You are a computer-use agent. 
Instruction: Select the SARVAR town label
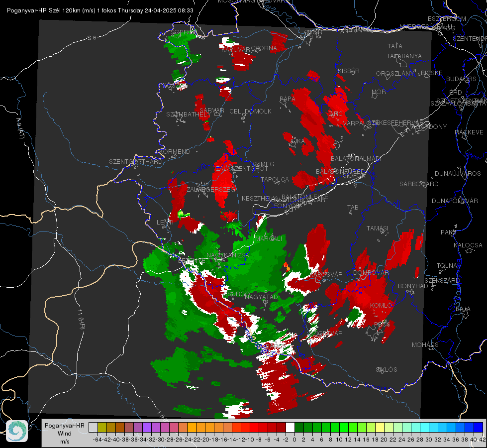tap(211, 110)
